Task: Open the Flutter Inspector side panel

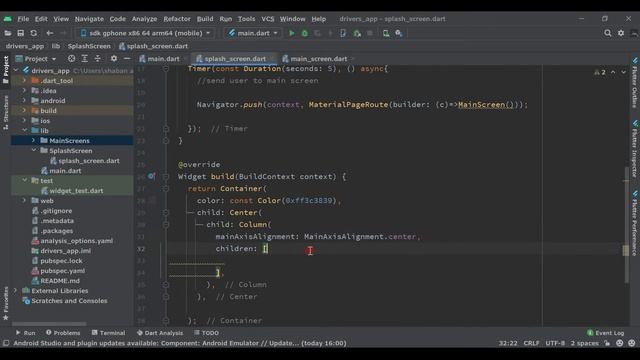Action: [x=635, y=149]
